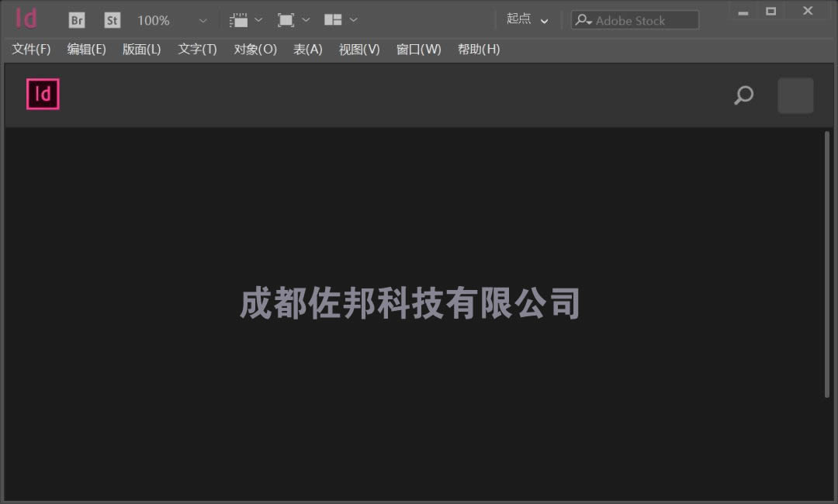This screenshot has width=838, height=504.
Task: Click the St icon for Adobe Stock
Action: (111, 19)
